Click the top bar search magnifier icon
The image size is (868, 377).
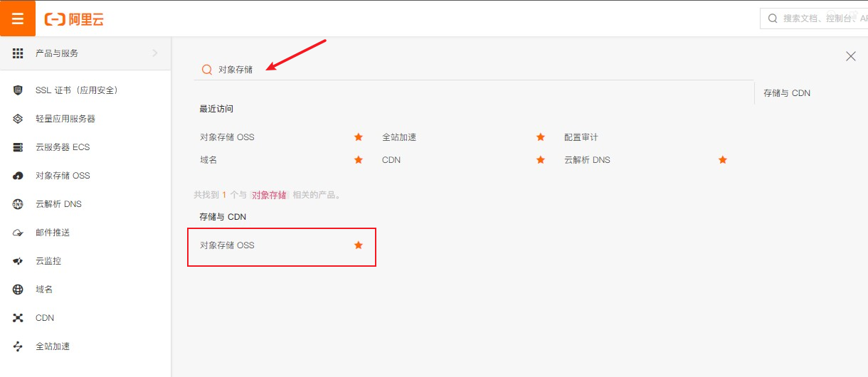click(x=773, y=18)
